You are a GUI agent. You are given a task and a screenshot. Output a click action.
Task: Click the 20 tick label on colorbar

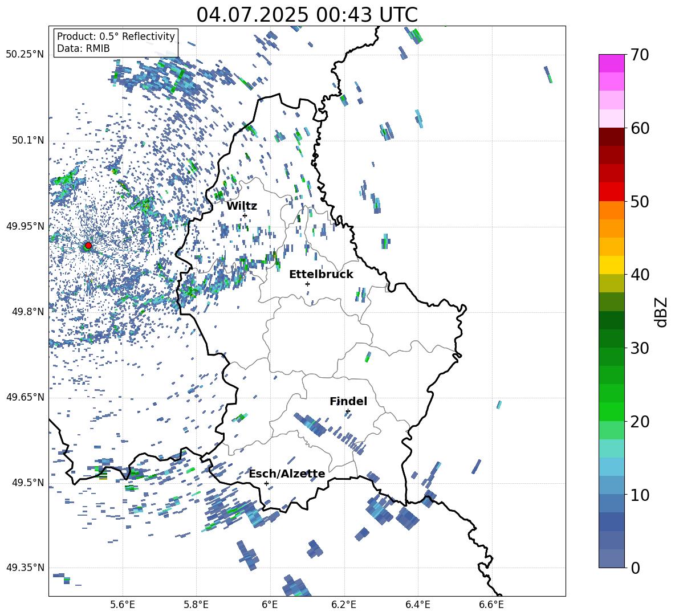pyautogui.click(x=640, y=422)
